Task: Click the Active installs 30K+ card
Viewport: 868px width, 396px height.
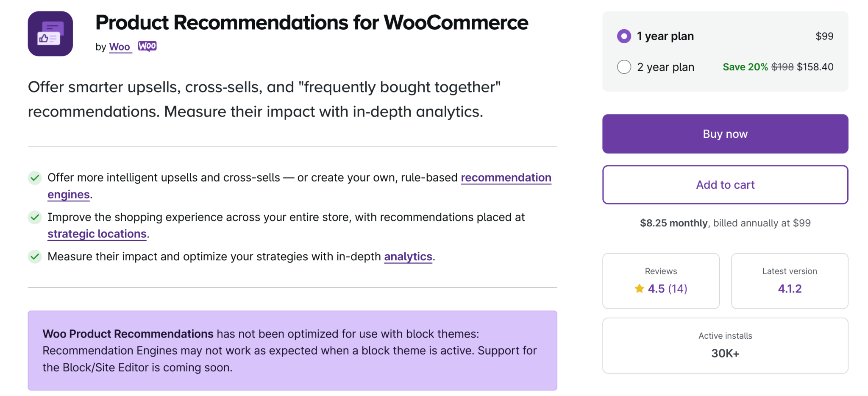Action: pyautogui.click(x=725, y=345)
